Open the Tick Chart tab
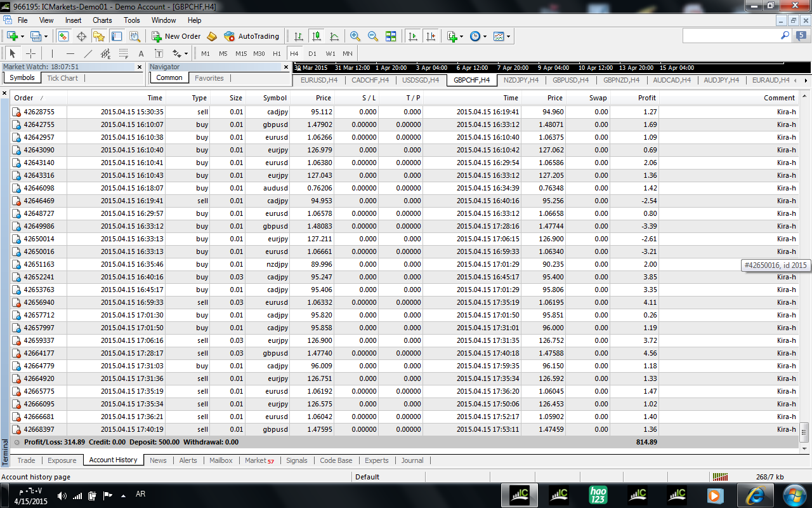This screenshot has width=812, height=508. tap(62, 78)
